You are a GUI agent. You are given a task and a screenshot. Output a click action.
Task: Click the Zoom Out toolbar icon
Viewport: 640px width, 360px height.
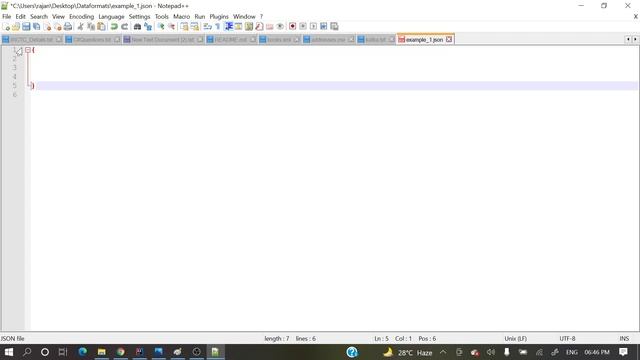(x=171, y=27)
